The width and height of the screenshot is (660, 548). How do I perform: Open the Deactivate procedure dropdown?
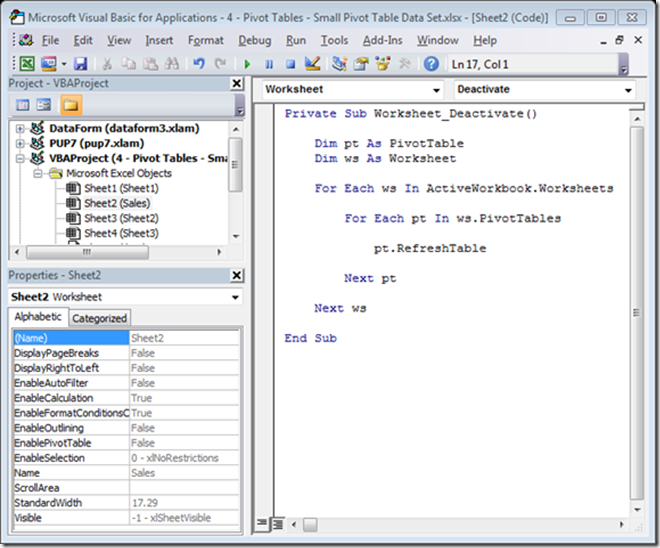tap(628, 90)
